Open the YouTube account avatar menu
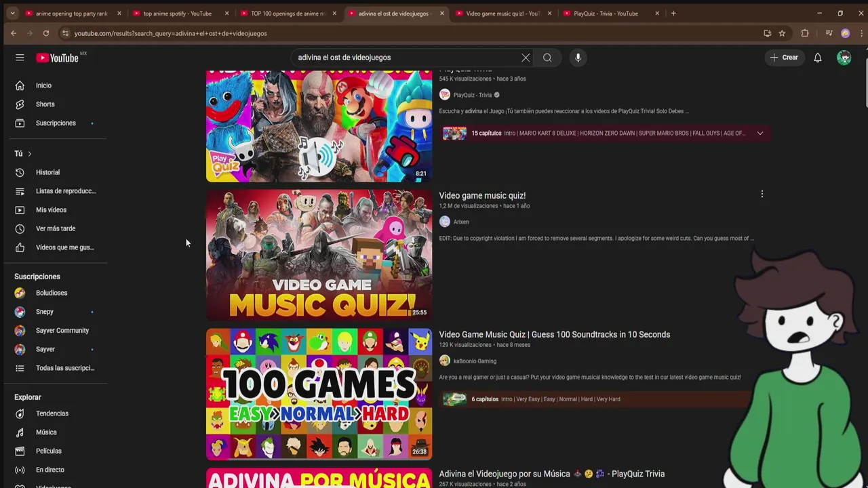Viewport: 868px width, 488px height. click(x=844, y=58)
